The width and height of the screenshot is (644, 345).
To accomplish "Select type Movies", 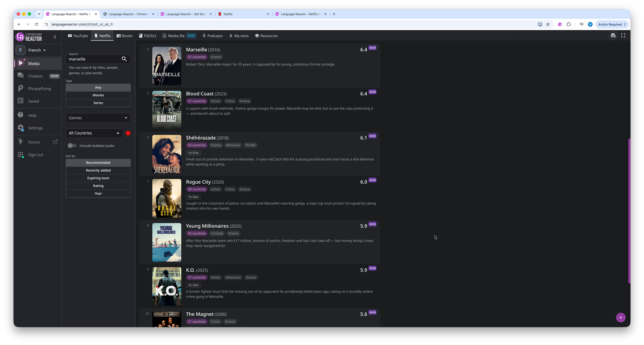I will coord(98,95).
